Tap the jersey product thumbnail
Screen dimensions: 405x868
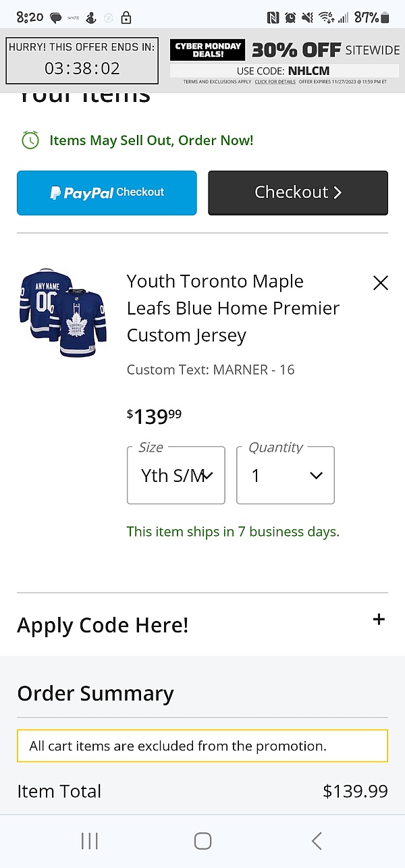point(63,313)
